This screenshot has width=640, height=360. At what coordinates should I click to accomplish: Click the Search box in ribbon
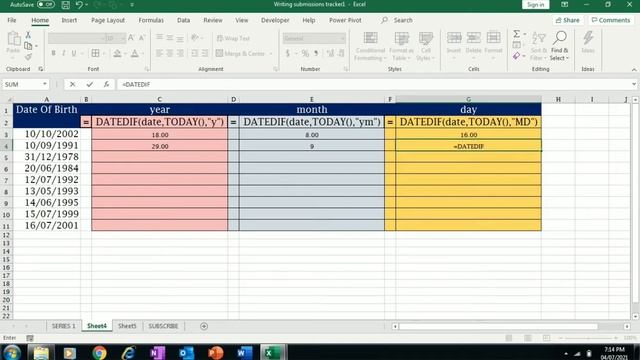[x=397, y=20]
